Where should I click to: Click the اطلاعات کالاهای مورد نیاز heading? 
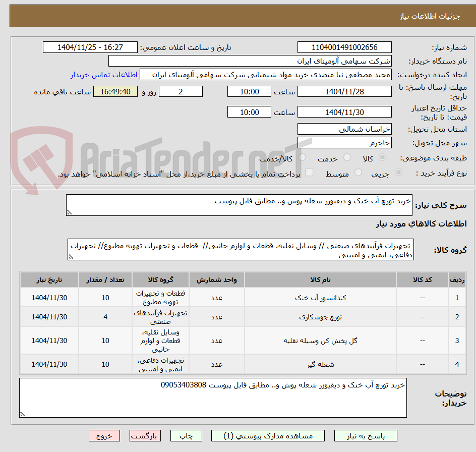(422, 224)
